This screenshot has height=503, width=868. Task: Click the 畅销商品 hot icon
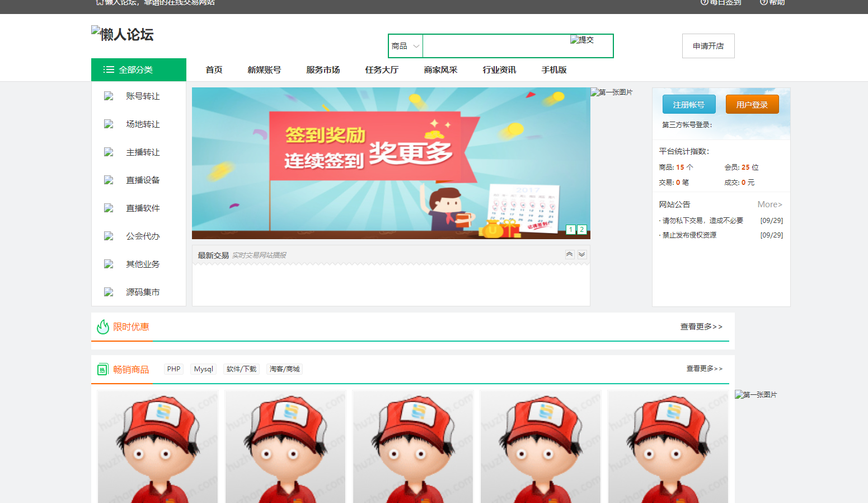(x=102, y=370)
